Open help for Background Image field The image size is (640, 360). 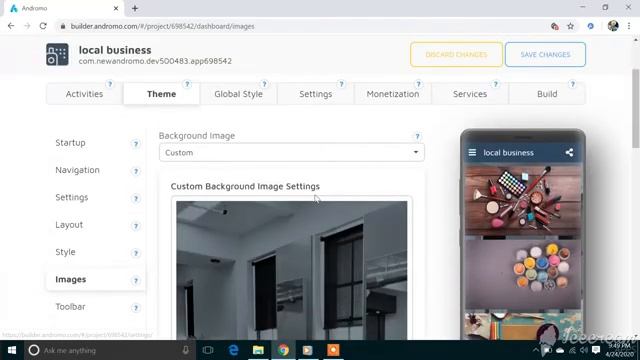(417, 136)
